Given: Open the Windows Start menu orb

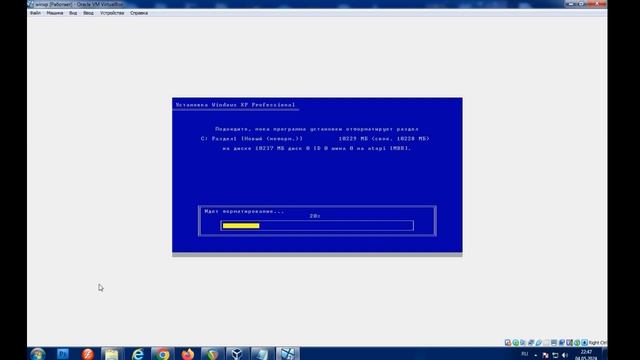Looking at the screenshot, I should (38, 354).
